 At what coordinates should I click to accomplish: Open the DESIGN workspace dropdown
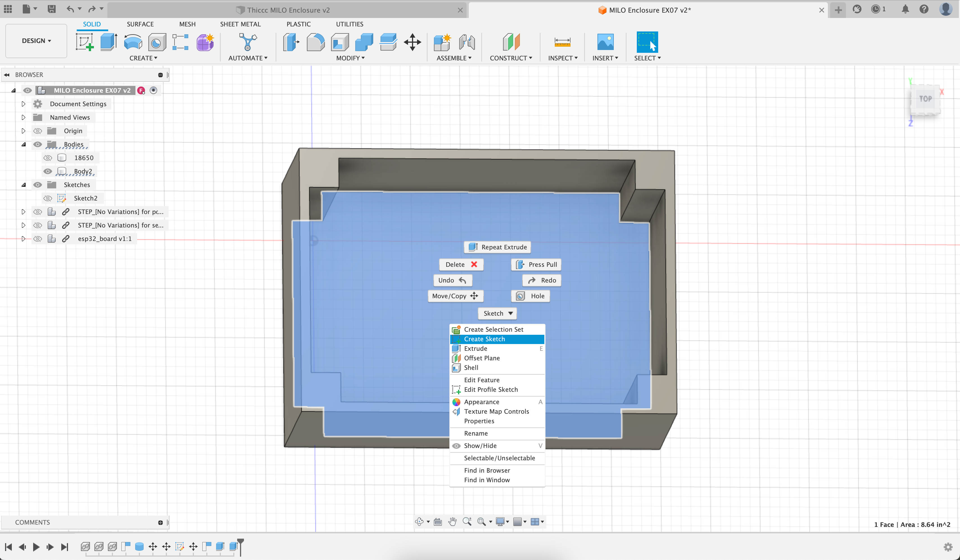point(36,41)
